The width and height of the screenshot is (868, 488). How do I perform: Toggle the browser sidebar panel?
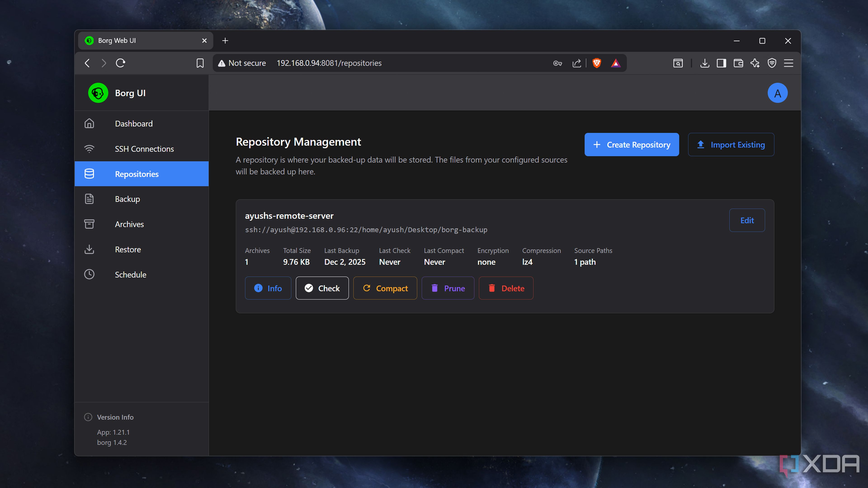[x=721, y=63]
